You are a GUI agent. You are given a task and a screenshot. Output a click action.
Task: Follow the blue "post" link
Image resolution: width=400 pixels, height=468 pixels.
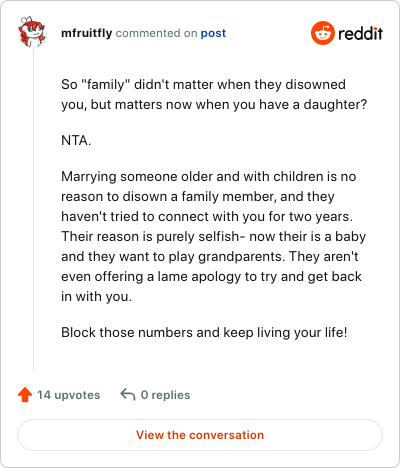213,34
